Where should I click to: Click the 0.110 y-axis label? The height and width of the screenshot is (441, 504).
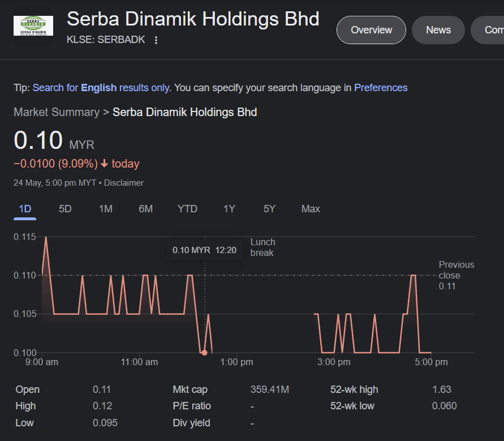tap(24, 275)
